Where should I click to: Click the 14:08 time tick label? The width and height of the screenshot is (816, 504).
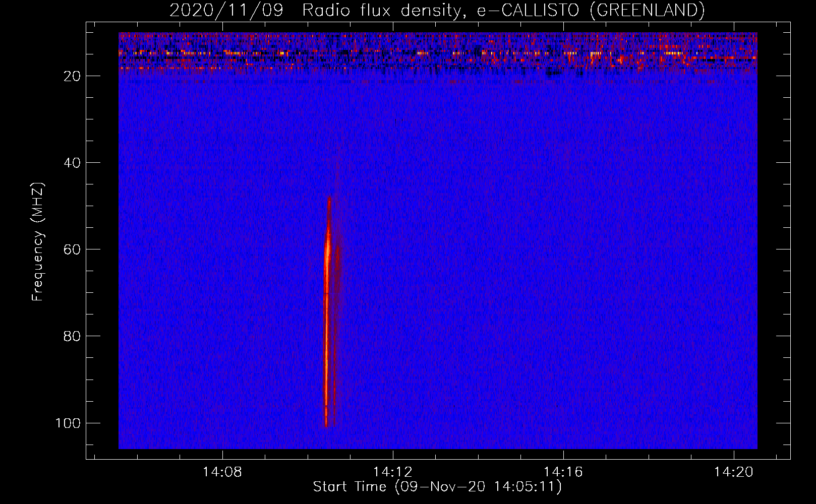point(222,472)
